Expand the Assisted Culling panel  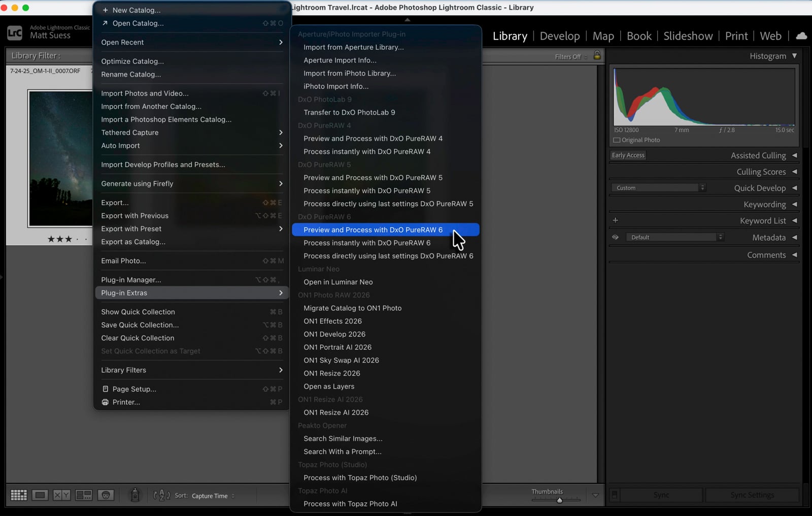coord(794,155)
